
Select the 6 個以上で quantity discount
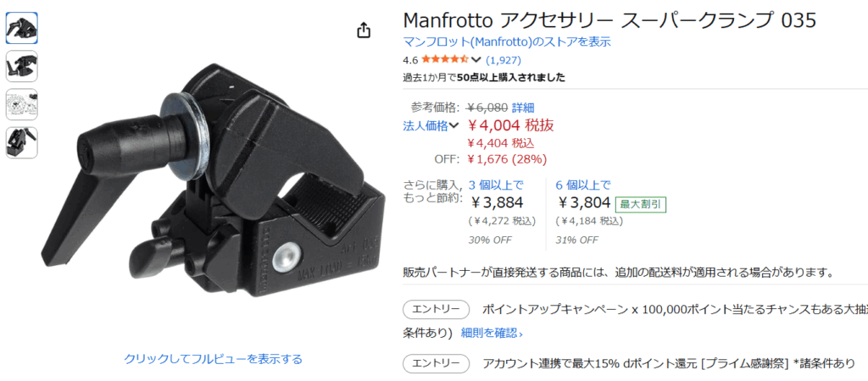[583, 185]
